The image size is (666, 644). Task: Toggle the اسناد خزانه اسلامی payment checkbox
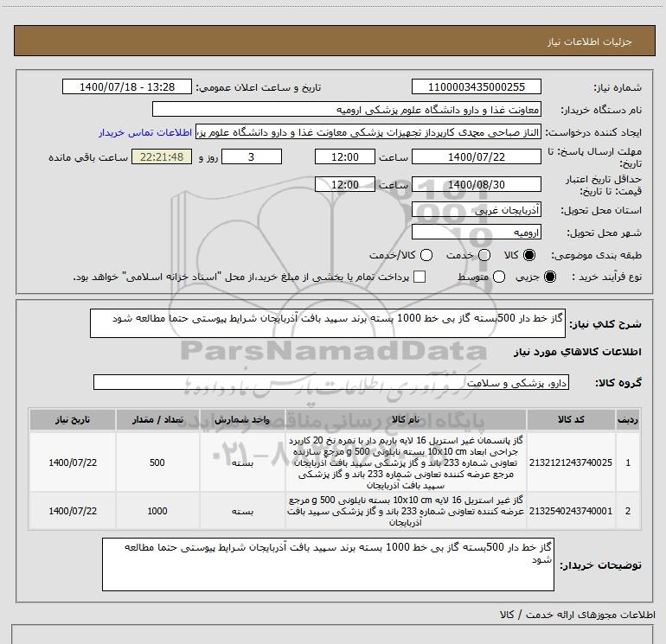(419, 277)
